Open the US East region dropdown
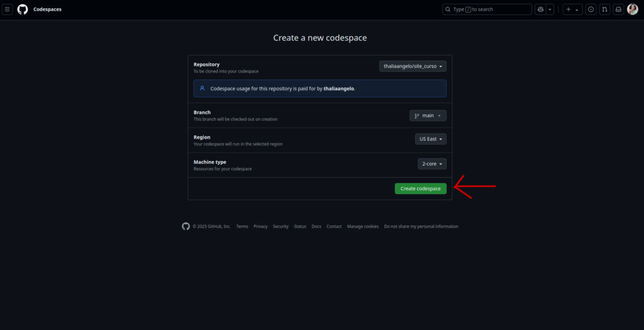 click(x=430, y=139)
